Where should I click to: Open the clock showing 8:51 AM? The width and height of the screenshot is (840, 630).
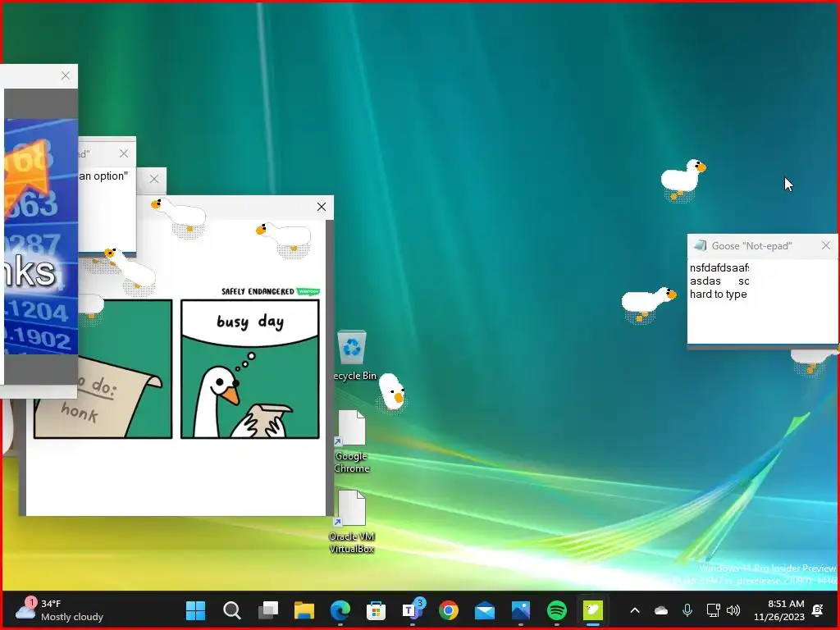point(779,610)
